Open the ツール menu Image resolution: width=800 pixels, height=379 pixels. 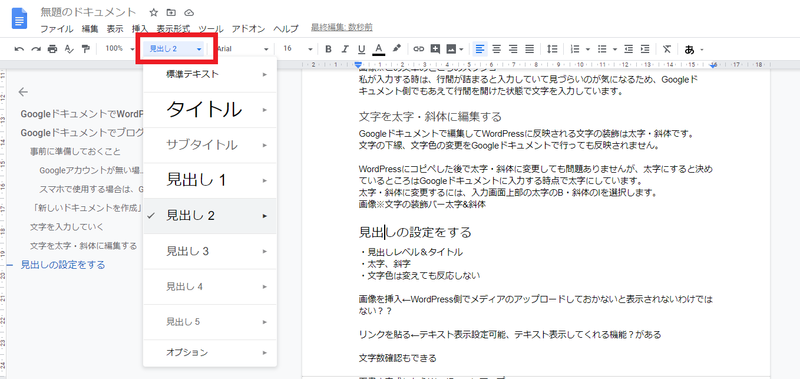coord(211,29)
